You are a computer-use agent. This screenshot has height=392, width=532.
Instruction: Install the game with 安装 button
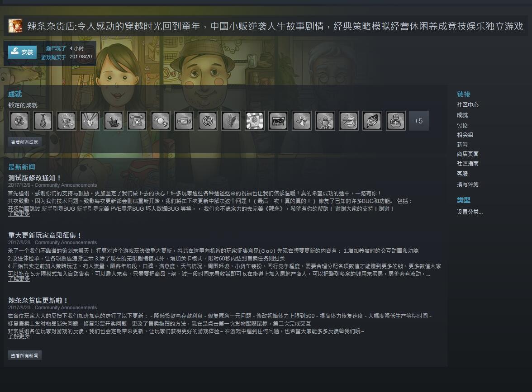pos(23,52)
